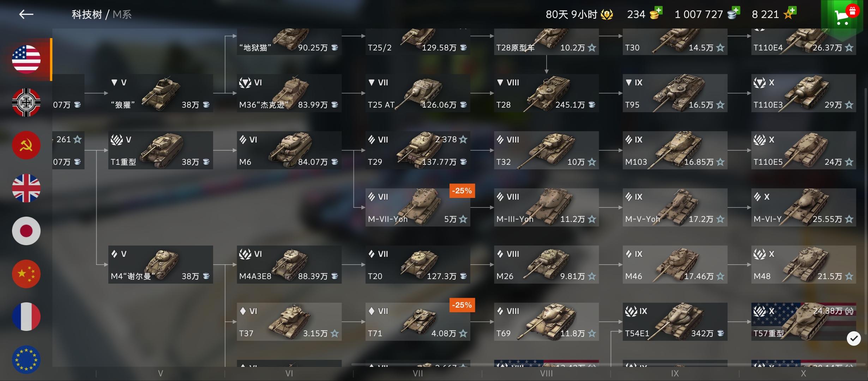Select the European Union nation flag
Image resolution: width=868 pixels, height=381 pixels.
(26, 359)
